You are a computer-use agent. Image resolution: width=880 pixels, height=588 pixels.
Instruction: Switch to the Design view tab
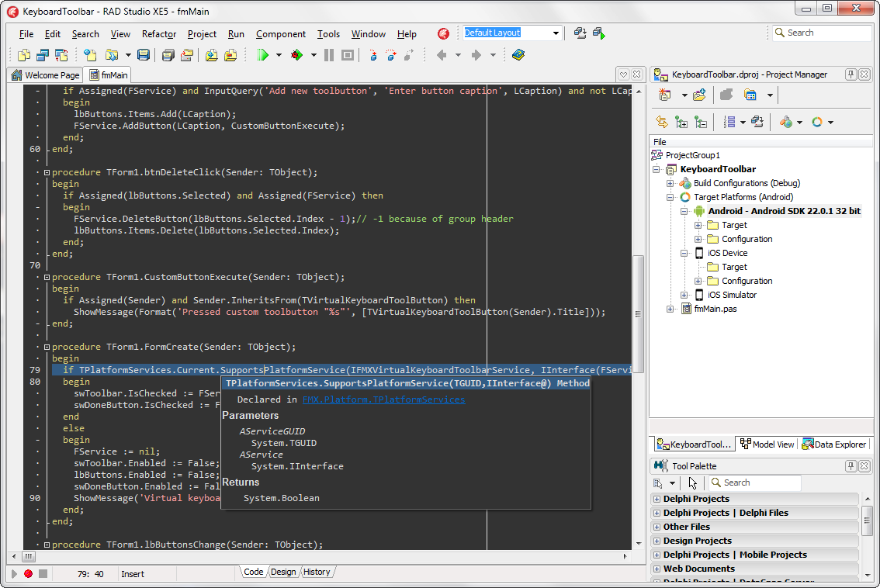[x=282, y=572]
